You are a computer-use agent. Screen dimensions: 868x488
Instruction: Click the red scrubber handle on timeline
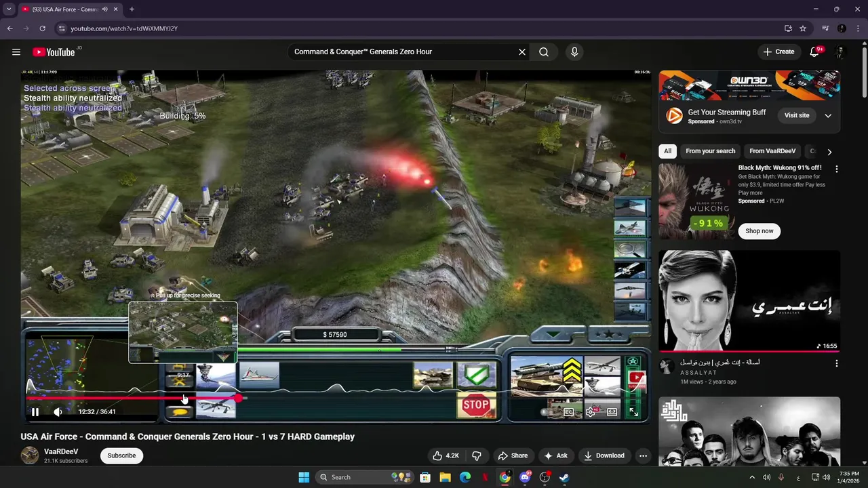(239, 398)
